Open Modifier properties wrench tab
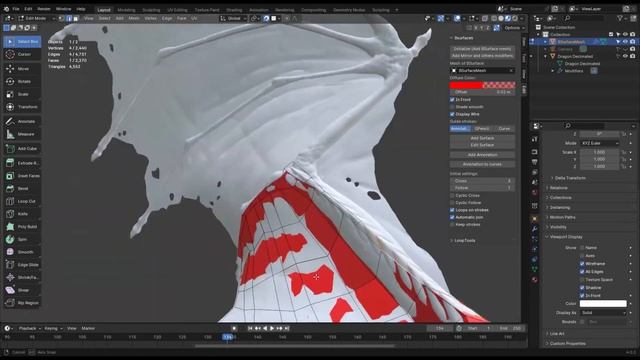 pyautogui.click(x=535, y=229)
